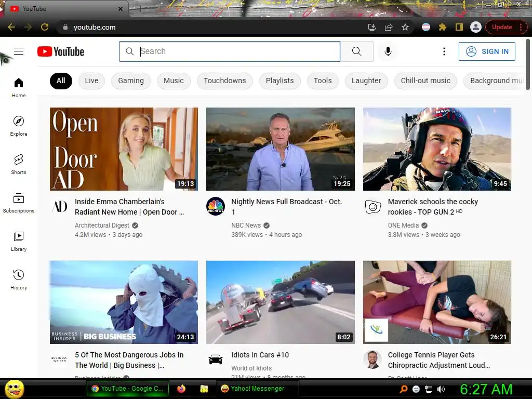
Task: Open the smiley Start button
Action: tap(14, 389)
